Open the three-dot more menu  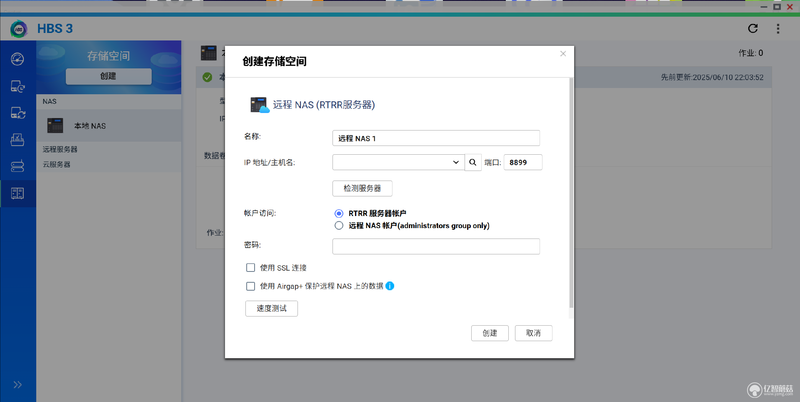(x=778, y=29)
